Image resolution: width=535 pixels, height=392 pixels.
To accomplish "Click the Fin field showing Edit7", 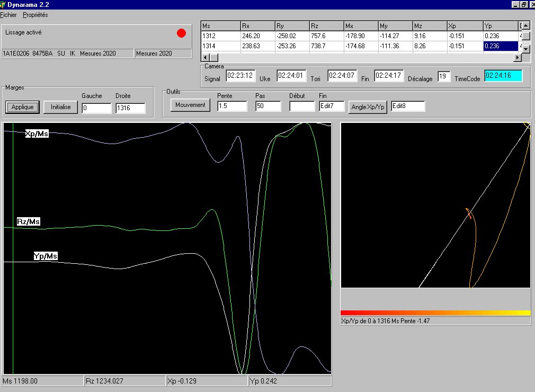I will click(332, 106).
